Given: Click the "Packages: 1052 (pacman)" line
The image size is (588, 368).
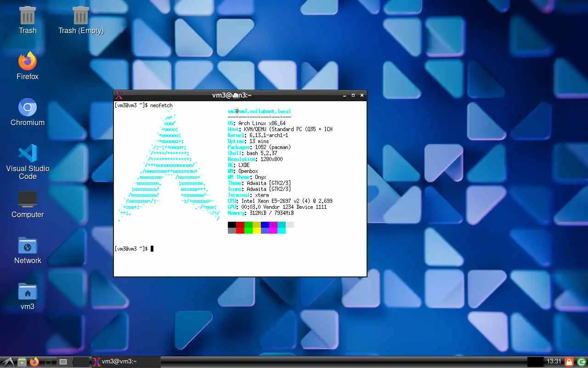Looking at the screenshot, I should click(259, 147).
